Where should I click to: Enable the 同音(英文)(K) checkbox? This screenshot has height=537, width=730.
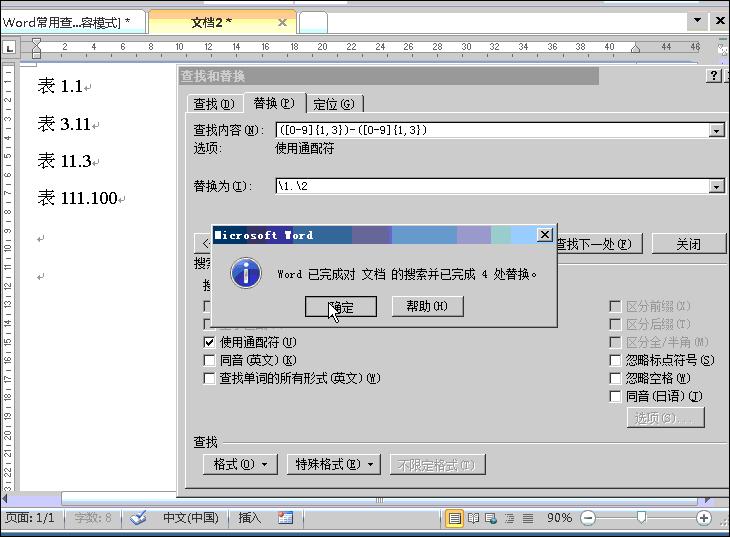(x=209, y=360)
